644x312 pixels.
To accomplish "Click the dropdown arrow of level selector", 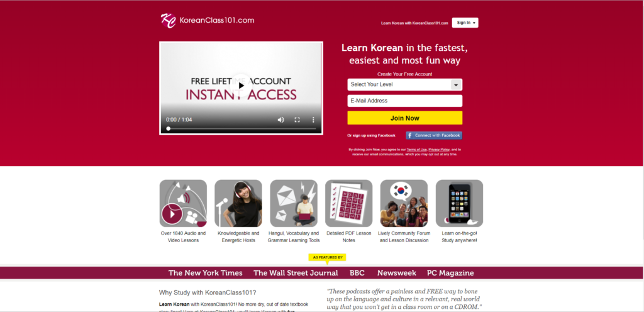I will [456, 85].
